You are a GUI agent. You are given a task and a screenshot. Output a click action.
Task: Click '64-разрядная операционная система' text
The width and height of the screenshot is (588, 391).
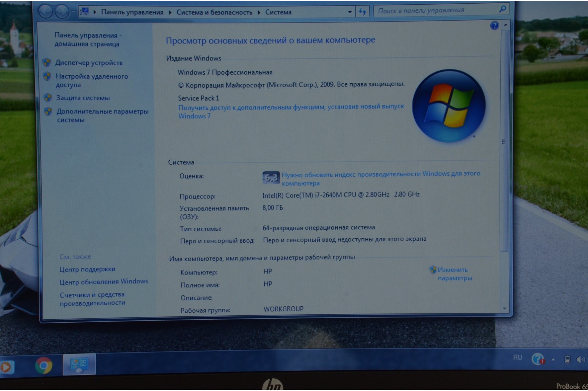[x=319, y=228]
